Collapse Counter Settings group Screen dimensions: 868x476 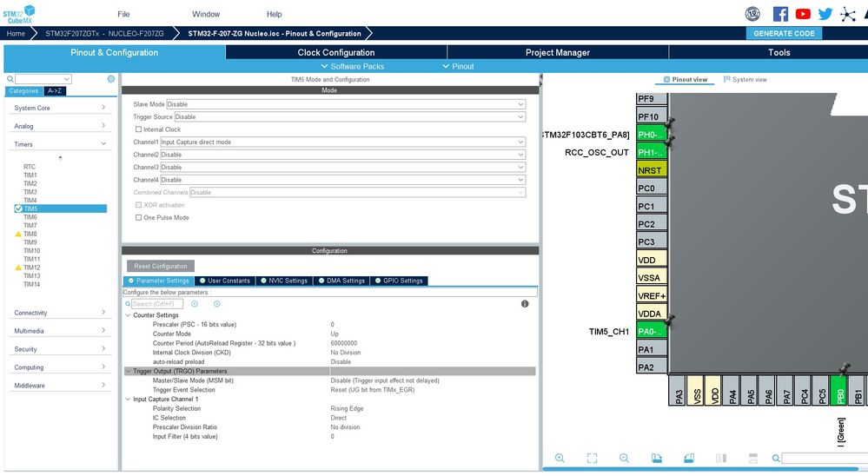(128, 315)
